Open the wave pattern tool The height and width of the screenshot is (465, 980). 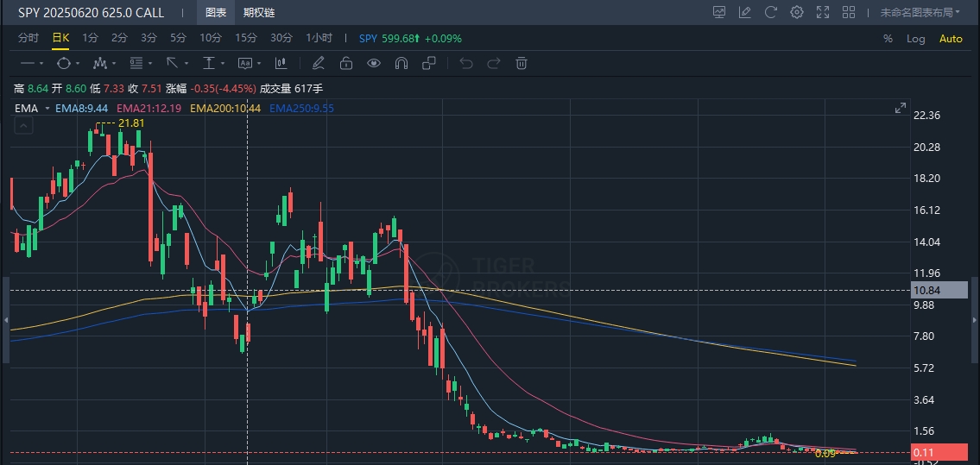[x=100, y=63]
